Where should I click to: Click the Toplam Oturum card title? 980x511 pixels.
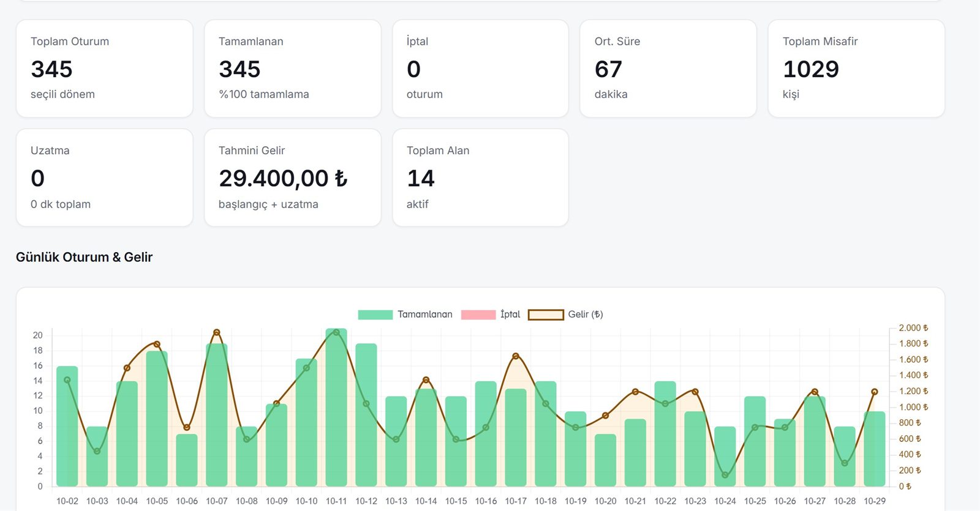click(x=70, y=42)
